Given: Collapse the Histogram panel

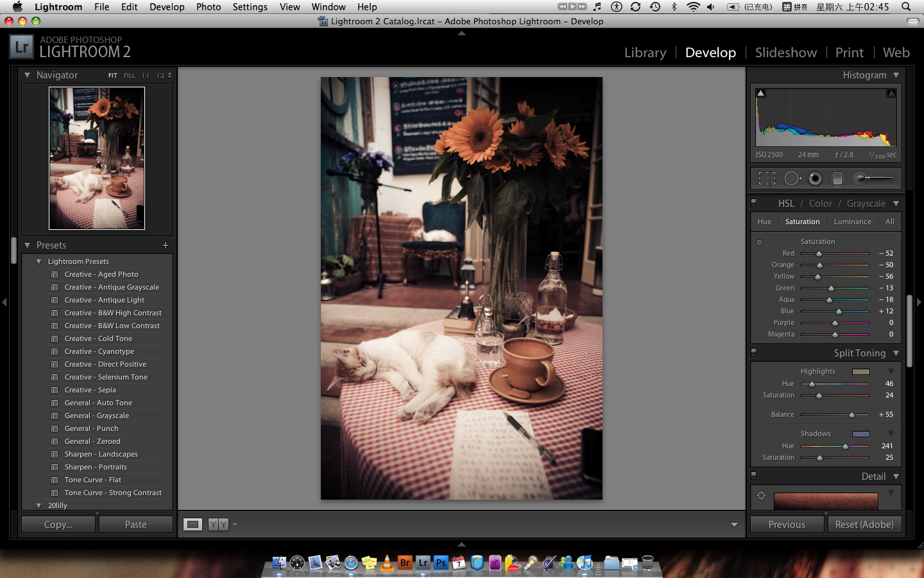Looking at the screenshot, I should pos(896,75).
